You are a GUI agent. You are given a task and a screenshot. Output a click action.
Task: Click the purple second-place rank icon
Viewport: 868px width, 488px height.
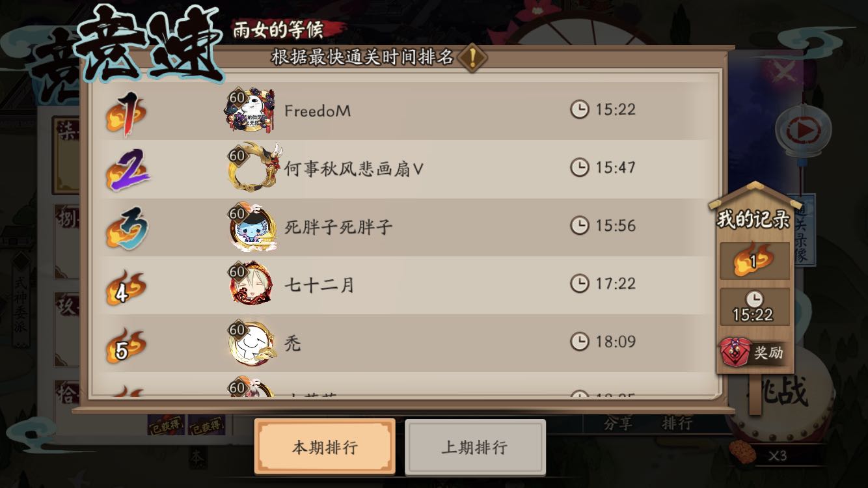(x=128, y=169)
